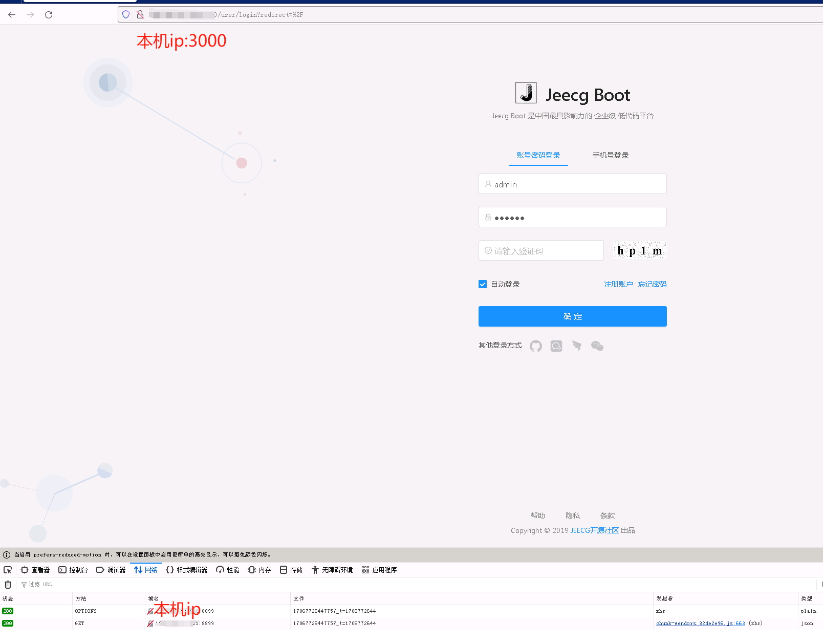Sort by the 状态 column header
Screen dimensions: 823x644
click(36, 598)
